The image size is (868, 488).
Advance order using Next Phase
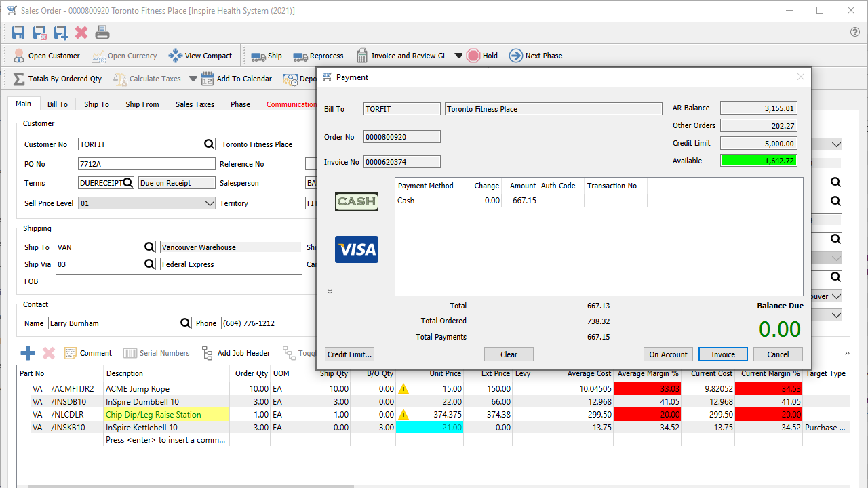tap(536, 56)
